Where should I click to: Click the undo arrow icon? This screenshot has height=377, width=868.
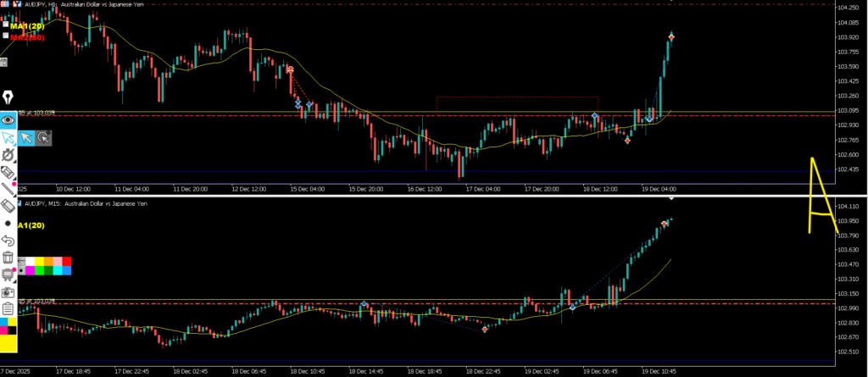[x=8, y=241]
